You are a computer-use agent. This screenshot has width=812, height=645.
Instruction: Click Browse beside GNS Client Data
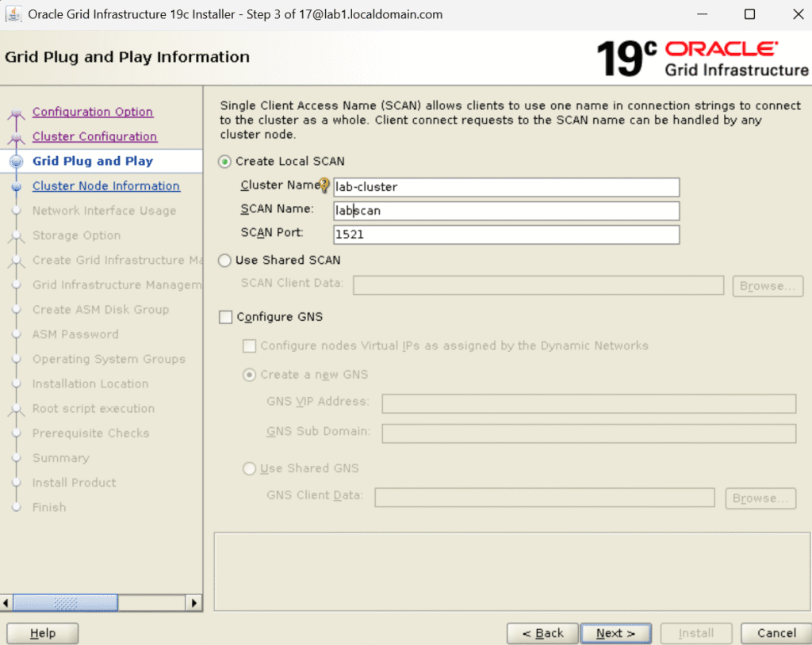760,498
